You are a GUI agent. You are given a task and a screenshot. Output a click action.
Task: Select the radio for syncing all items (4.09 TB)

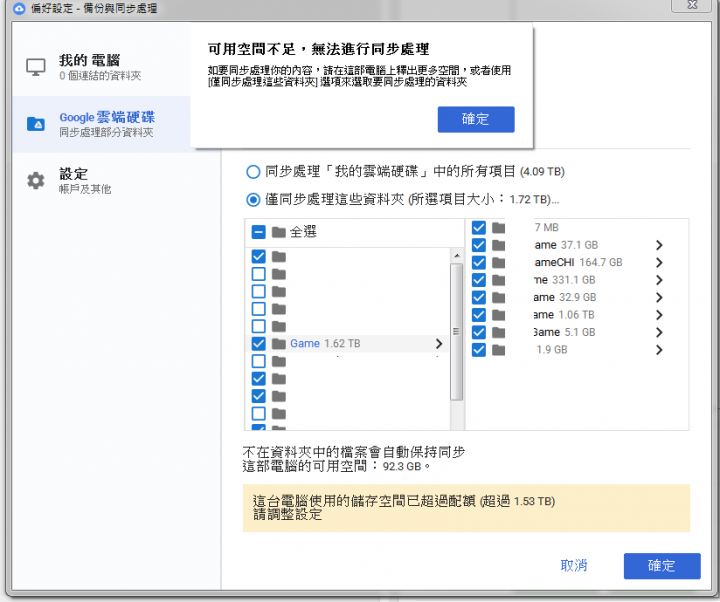[253, 172]
